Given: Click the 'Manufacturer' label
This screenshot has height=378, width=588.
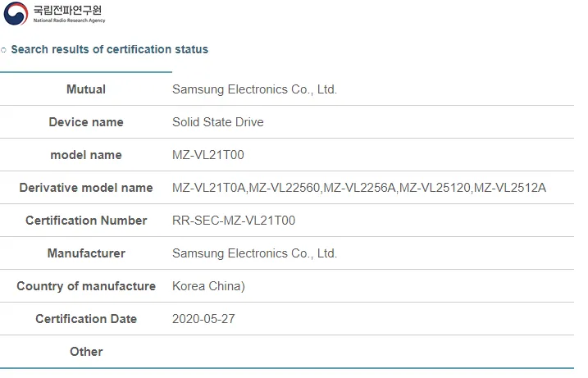Looking at the screenshot, I should pos(86,253).
